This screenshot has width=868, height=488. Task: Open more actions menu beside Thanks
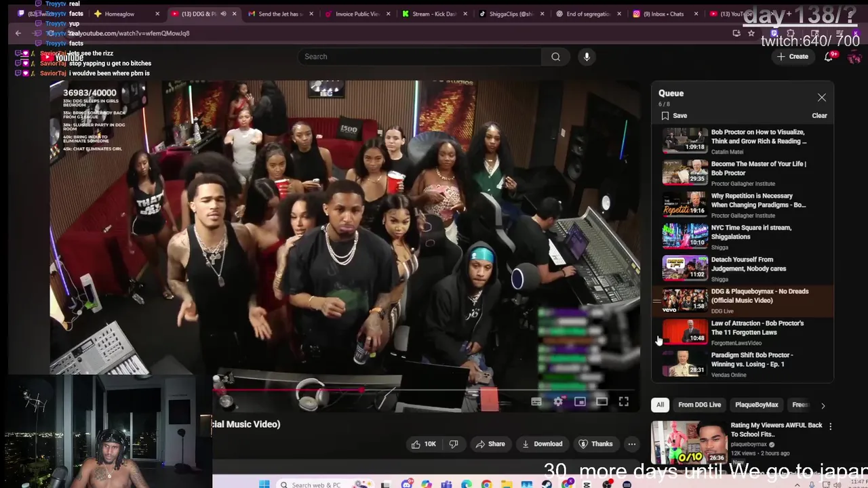coord(631,444)
